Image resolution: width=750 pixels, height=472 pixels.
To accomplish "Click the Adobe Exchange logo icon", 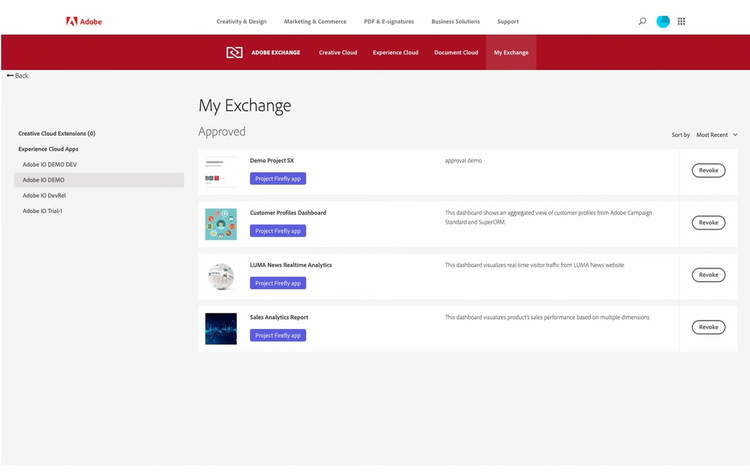I will (234, 53).
